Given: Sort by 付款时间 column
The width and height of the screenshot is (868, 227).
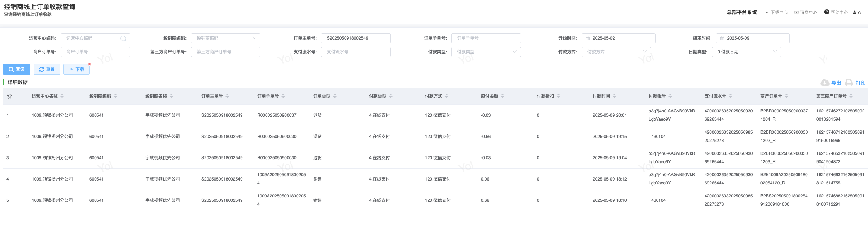Looking at the screenshot, I should (614, 96).
